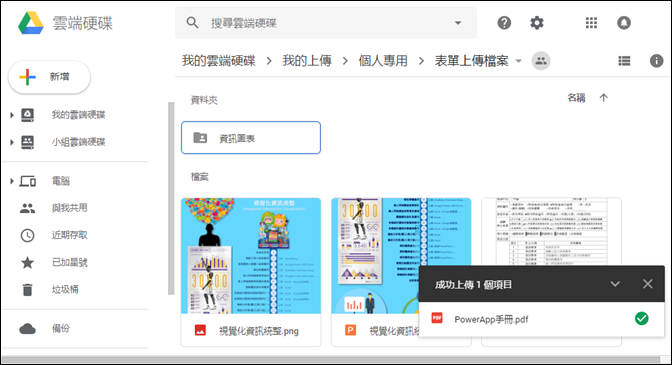Click the orange PowerPoint file icon
The height and width of the screenshot is (365, 672).
[x=351, y=330]
